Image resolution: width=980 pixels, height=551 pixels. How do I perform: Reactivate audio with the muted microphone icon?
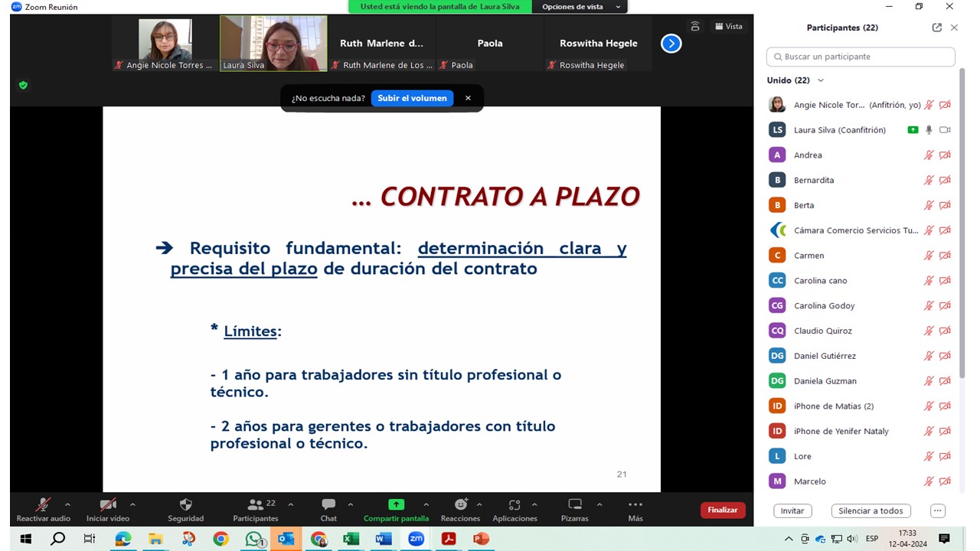tap(44, 505)
